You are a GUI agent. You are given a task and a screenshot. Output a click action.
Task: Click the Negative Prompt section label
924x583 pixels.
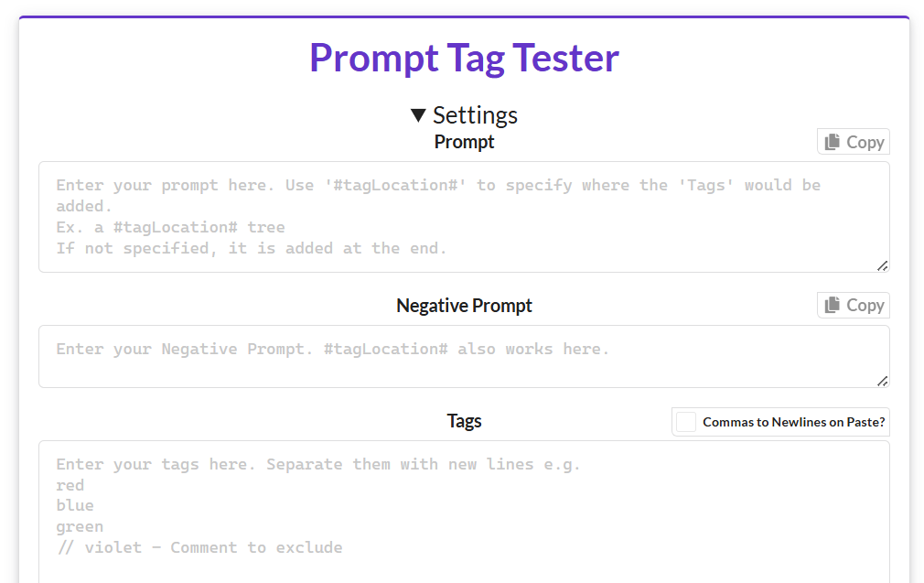(x=465, y=306)
